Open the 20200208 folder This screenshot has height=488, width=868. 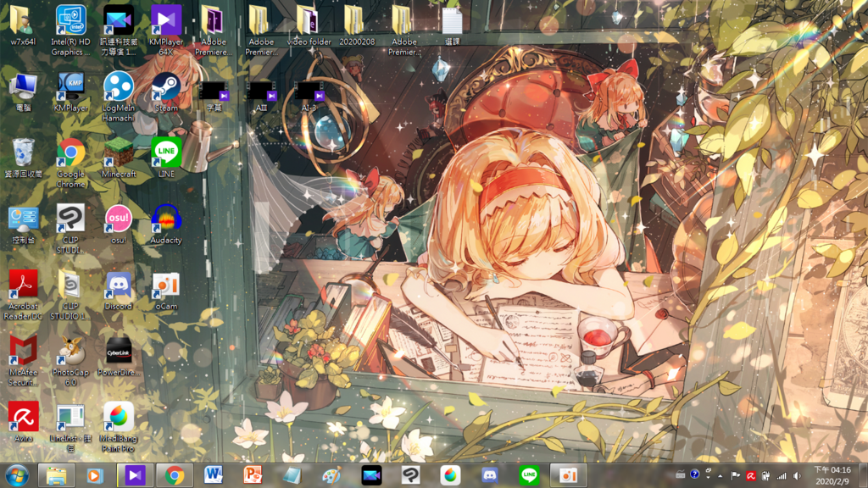(357, 26)
